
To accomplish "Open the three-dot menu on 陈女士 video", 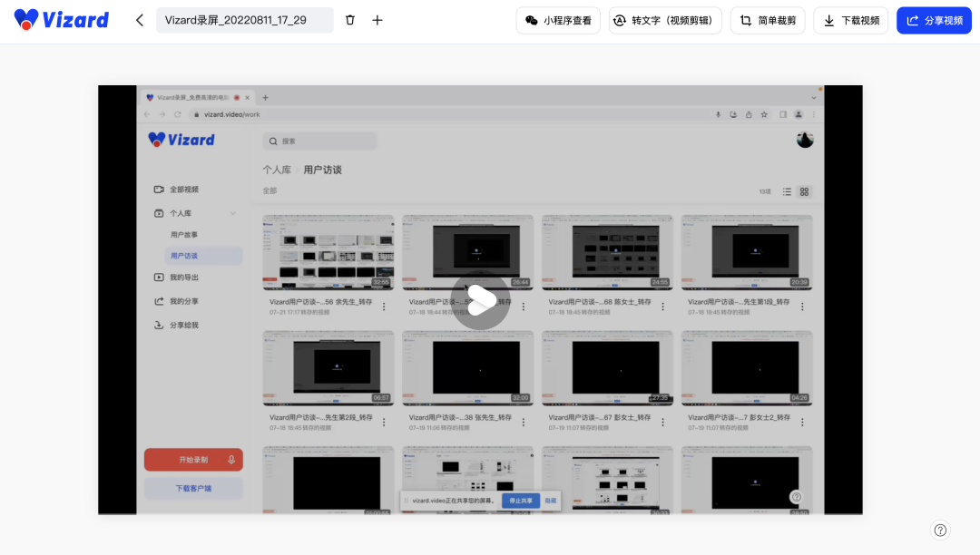I will point(661,307).
